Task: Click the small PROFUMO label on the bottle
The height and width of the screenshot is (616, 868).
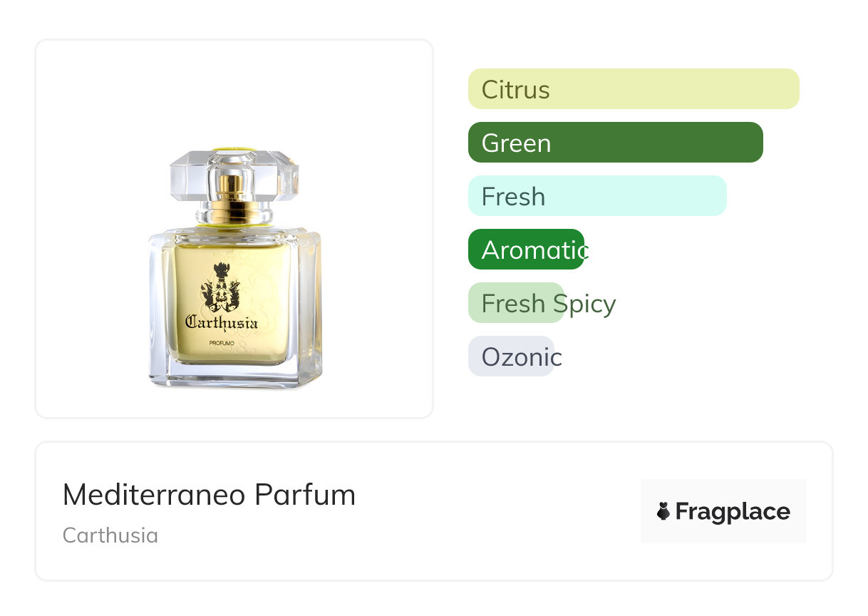Action: pos(223,344)
